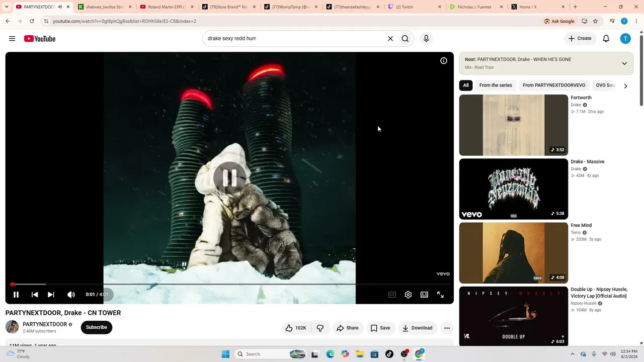
Task: Open Windows Start menu
Action: point(225,354)
